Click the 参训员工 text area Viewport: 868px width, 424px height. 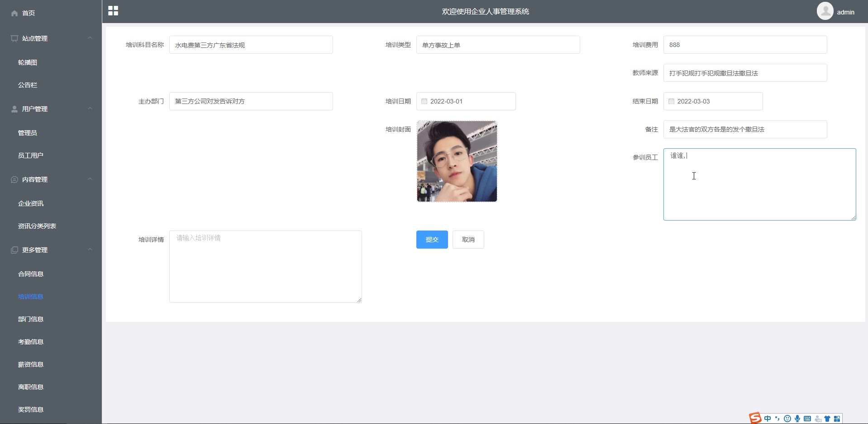tap(759, 184)
